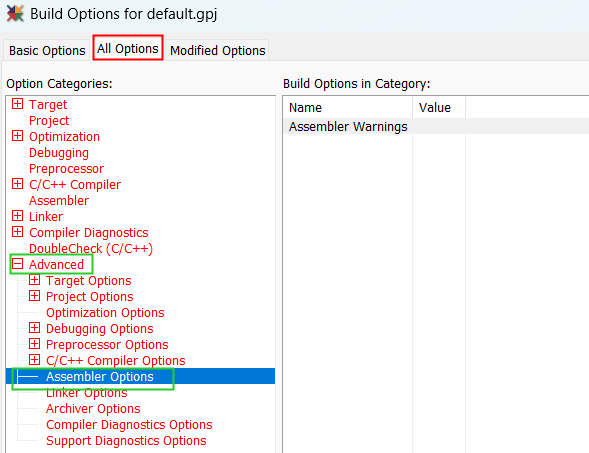Expand the Optimization category plus icon

point(17,136)
